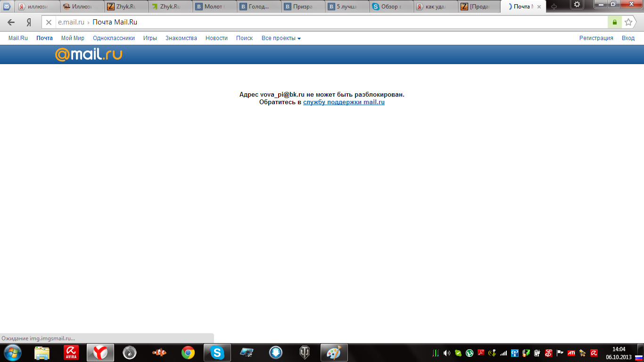Click the "Регистрация" link
This screenshot has width=644, height=362.
[596, 38]
